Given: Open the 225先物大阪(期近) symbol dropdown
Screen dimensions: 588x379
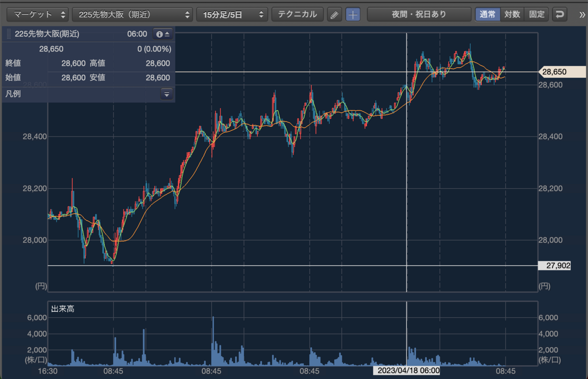Looking at the screenshot, I should 131,14.
